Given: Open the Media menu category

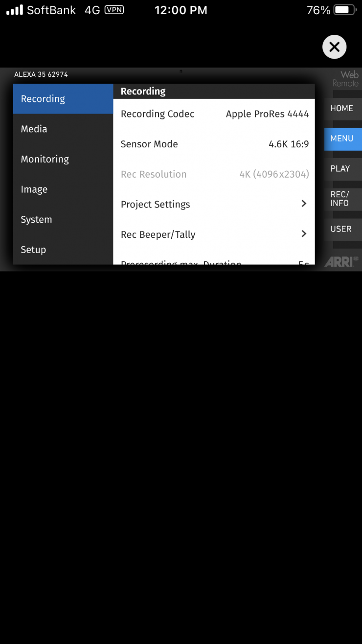Looking at the screenshot, I should tap(63, 129).
